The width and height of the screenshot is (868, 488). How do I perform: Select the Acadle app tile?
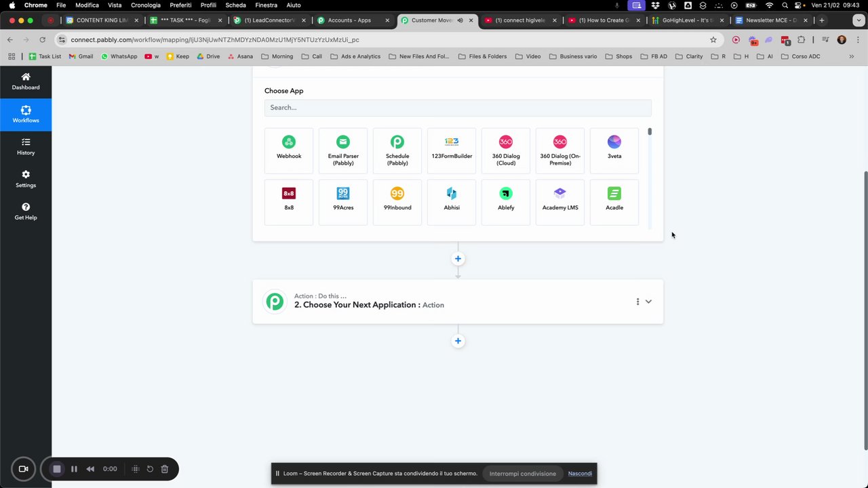(x=614, y=202)
